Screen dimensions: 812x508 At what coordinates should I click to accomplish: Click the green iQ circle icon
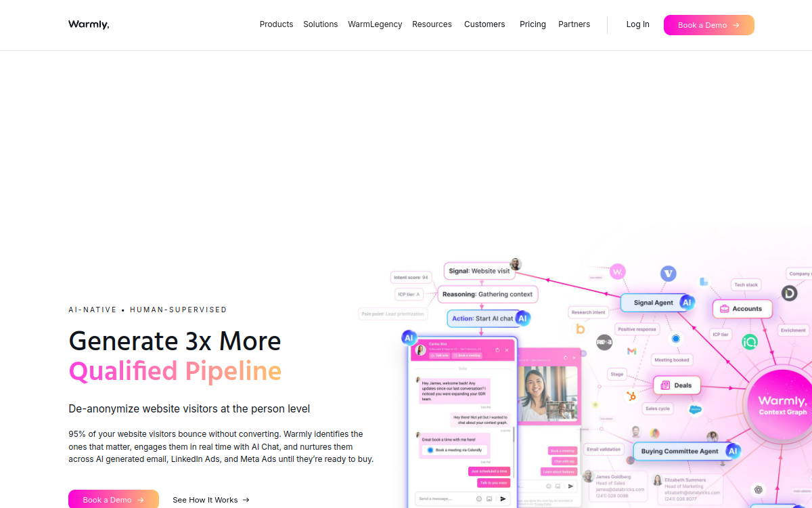749,342
